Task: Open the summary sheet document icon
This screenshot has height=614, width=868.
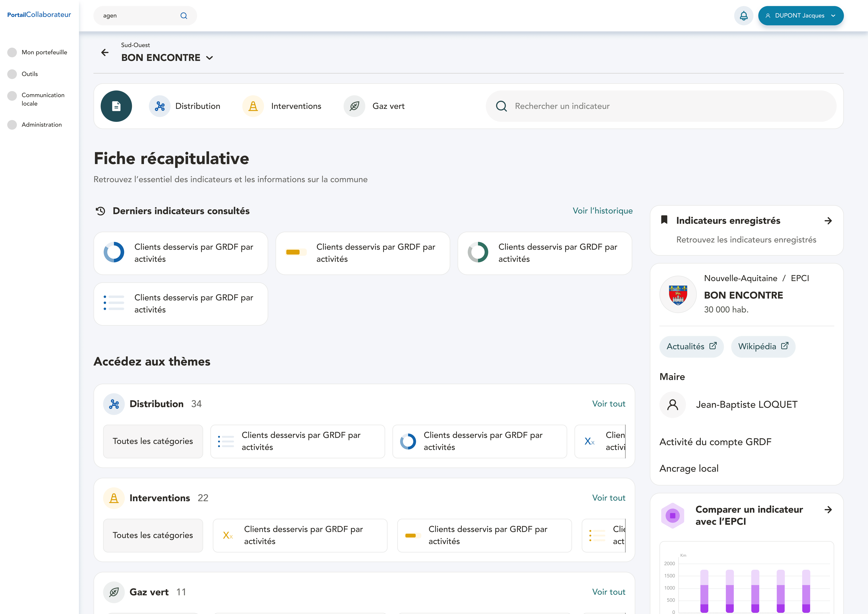Action: click(x=116, y=106)
